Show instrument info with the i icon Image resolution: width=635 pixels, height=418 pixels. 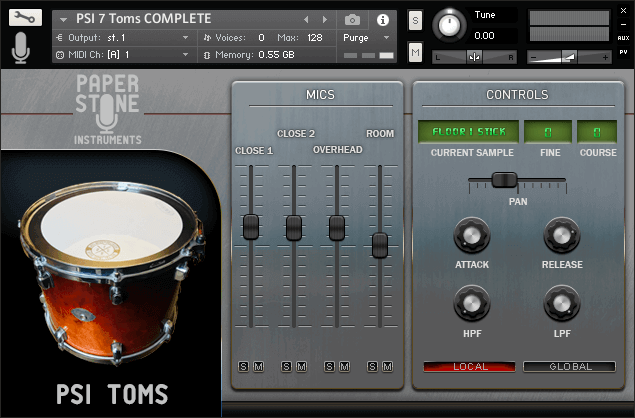pos(383,19)
